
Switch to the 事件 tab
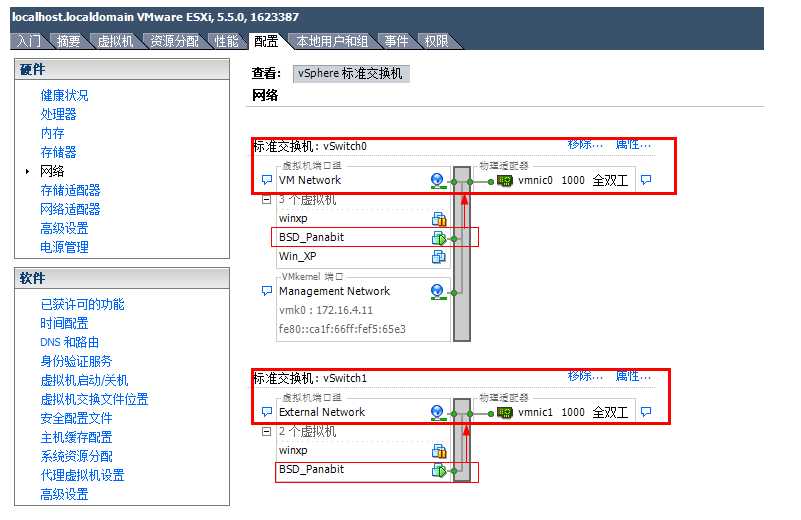tap(396, 41)
